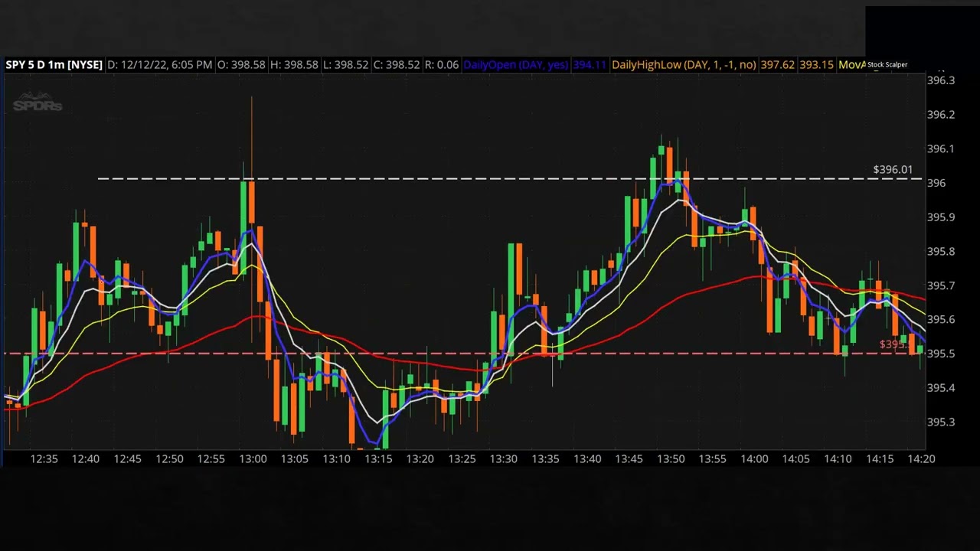This screenshot has height=551, width=980.
Task: Click the 13:40 time axis label
Action: pyautogui.click(x=587, y=459)
